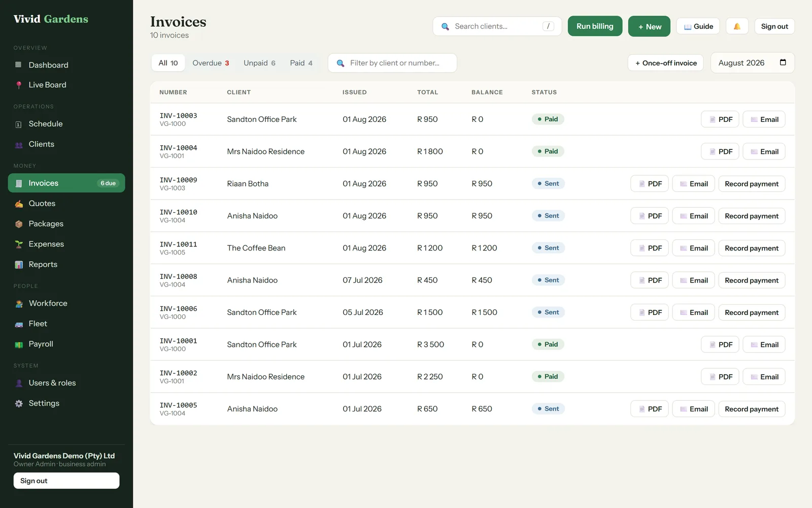Open the Quotes page
This screenshot has height=508, width=812.
click(x=66, y=203)
